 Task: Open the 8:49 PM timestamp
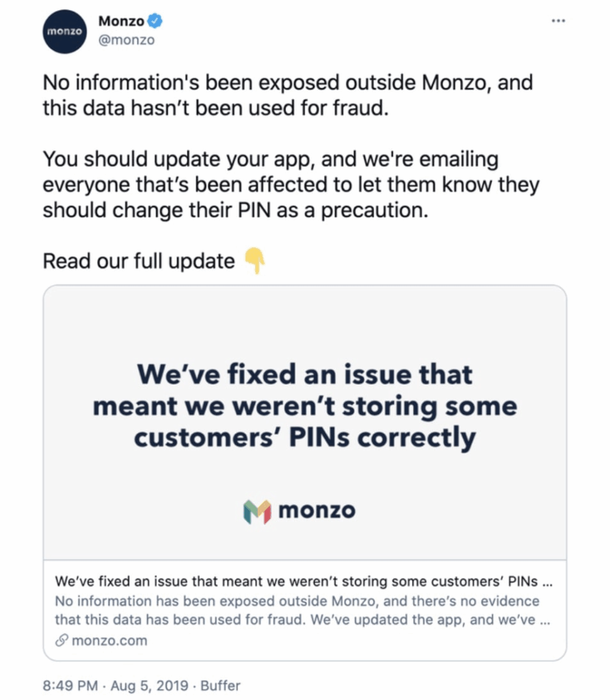coord(70,685)
